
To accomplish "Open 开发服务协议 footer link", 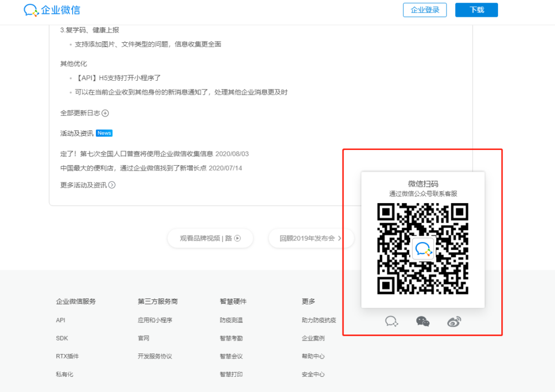I will tap(155, 356).
